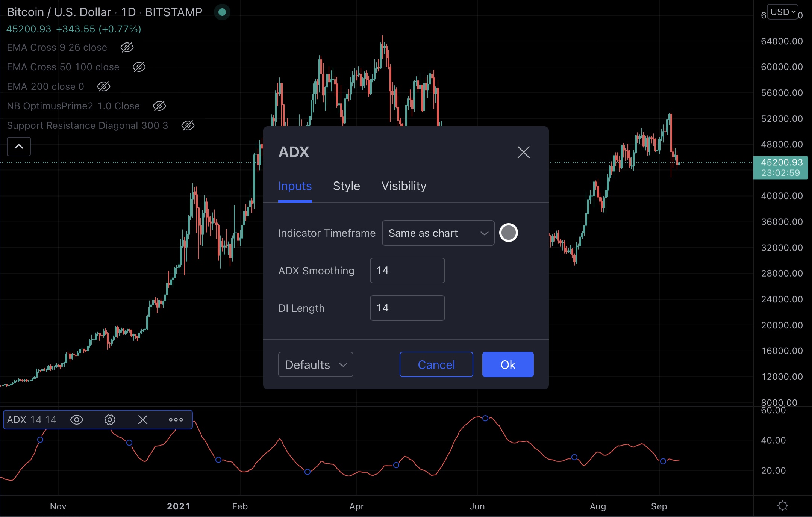This screenshot has height=517, width=812.
Task: Close the ADX settings dialog
Action: pos(523,152)
